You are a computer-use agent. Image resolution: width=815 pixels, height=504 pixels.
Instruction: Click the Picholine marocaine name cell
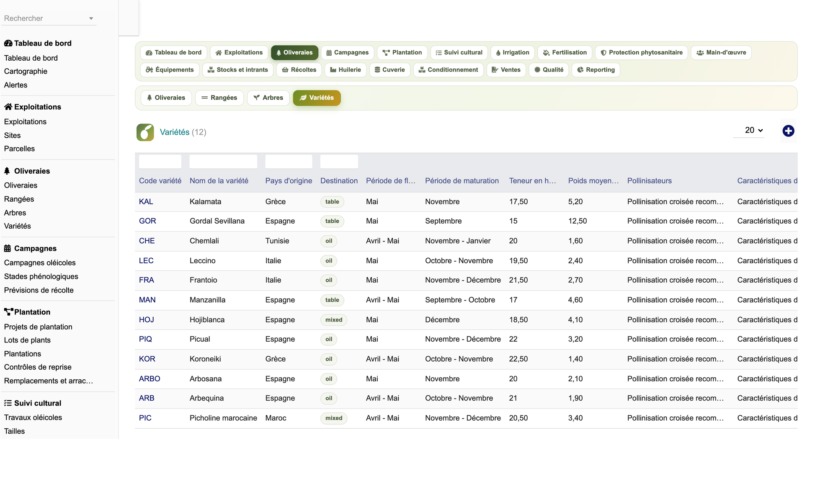click(223, 418)
